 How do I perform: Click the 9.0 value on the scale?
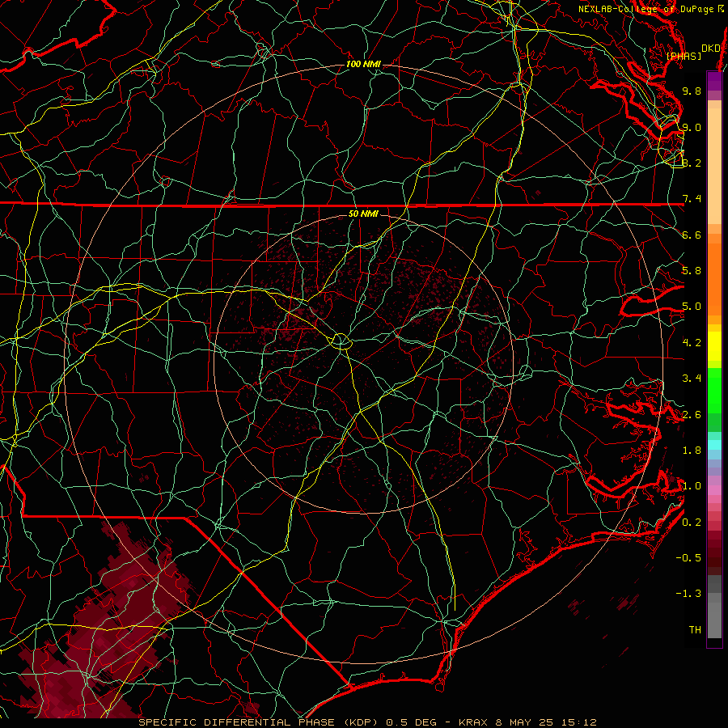692,127
